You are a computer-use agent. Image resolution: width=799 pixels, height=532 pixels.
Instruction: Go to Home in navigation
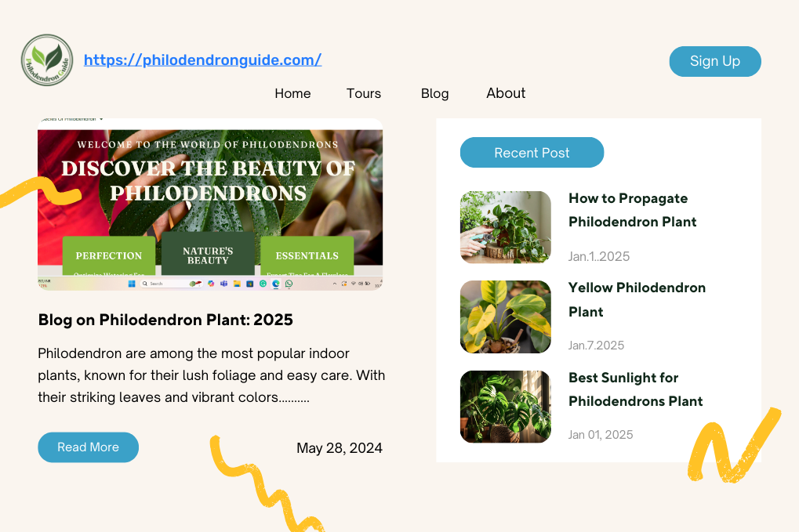click(x=292, y=94)
